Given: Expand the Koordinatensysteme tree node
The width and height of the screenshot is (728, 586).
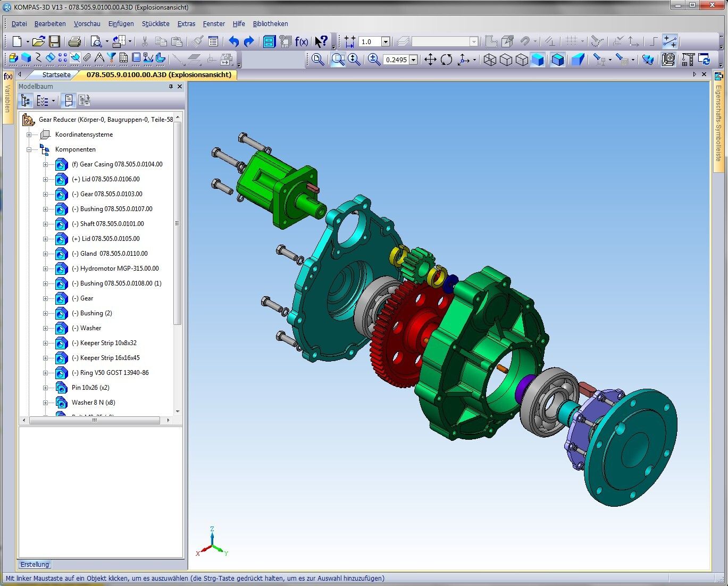Looking at the screenshot, I should [x=29, y=135].
